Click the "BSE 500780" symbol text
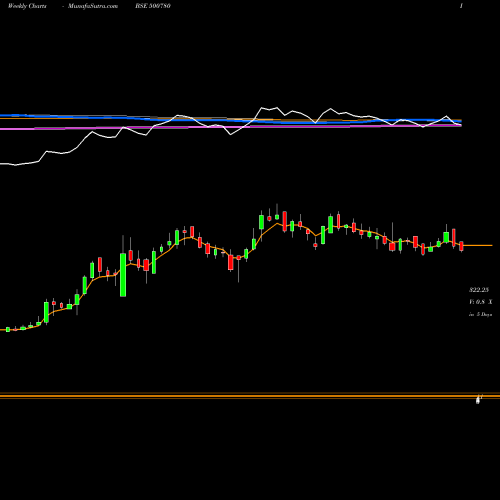 (x=153, y=6)
